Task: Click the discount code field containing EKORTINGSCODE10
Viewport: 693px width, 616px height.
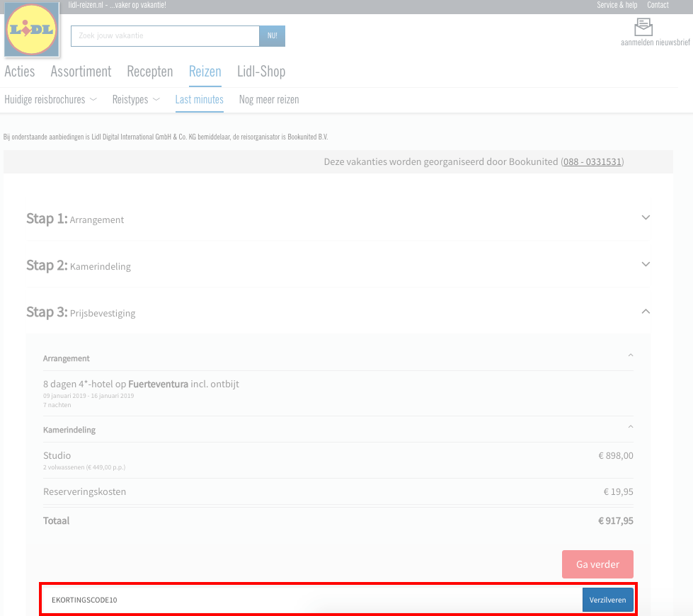Action: [x=313, y=600]
